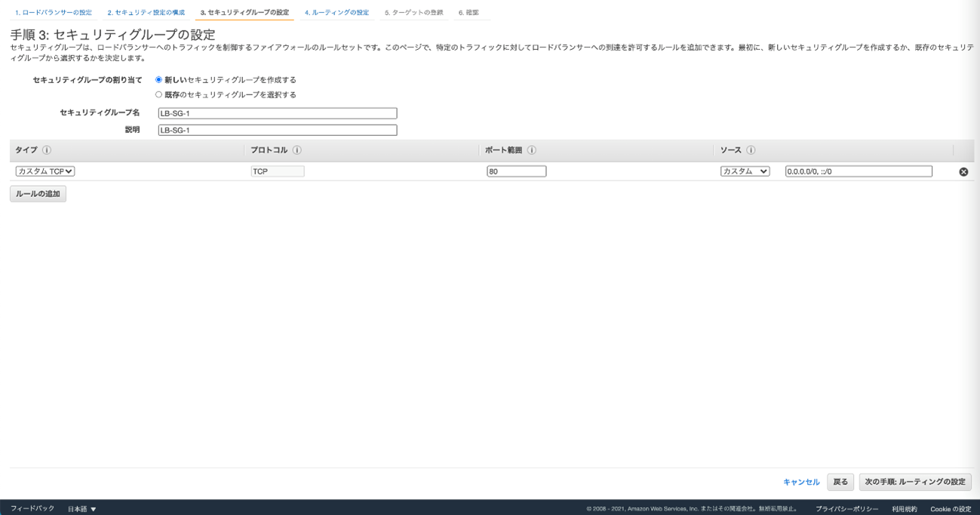The height and width of the screenshot is (515, 980).
Task: Click the セキュリティグループ名 input field
Action: [277, 113]
